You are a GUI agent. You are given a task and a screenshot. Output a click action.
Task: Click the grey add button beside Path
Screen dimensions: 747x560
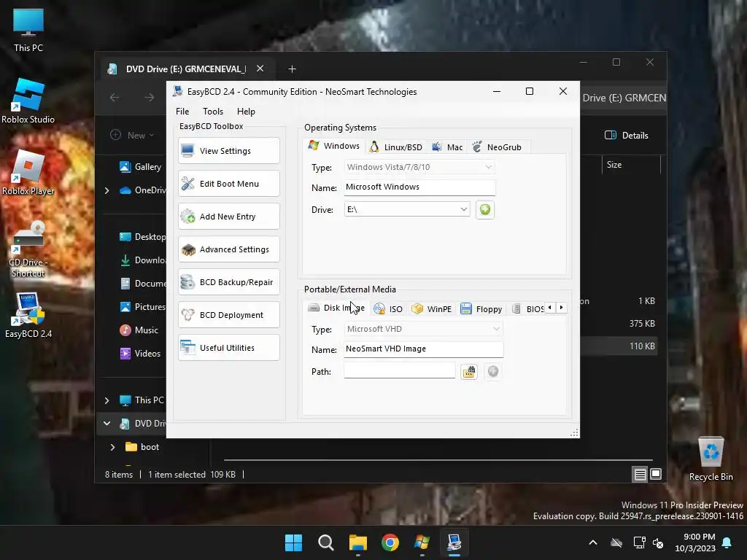[x=493, y=371]
